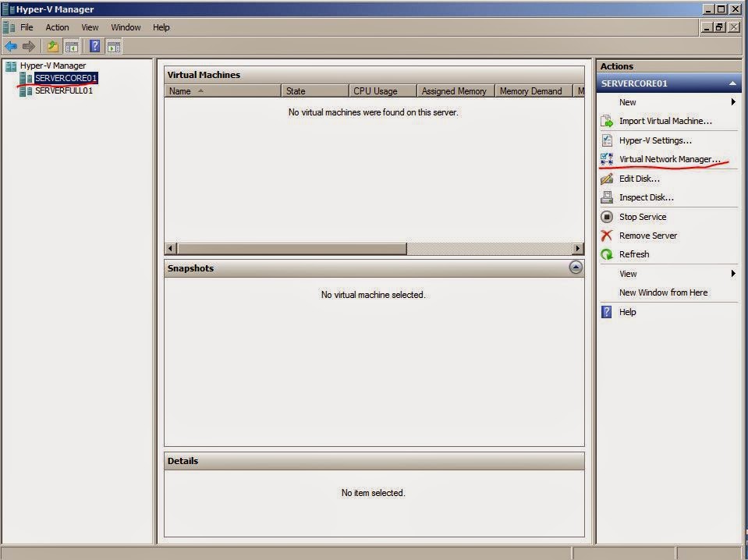Click the Help icon in Actions pane
Image resolution: width=748 pixels, height=560 pixels.
(x=607, y=312)
